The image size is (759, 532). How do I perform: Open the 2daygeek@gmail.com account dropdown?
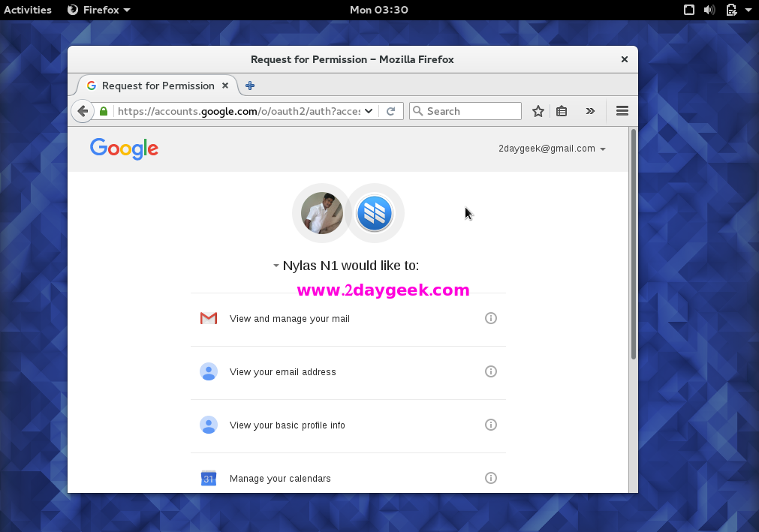click(552, 149)
